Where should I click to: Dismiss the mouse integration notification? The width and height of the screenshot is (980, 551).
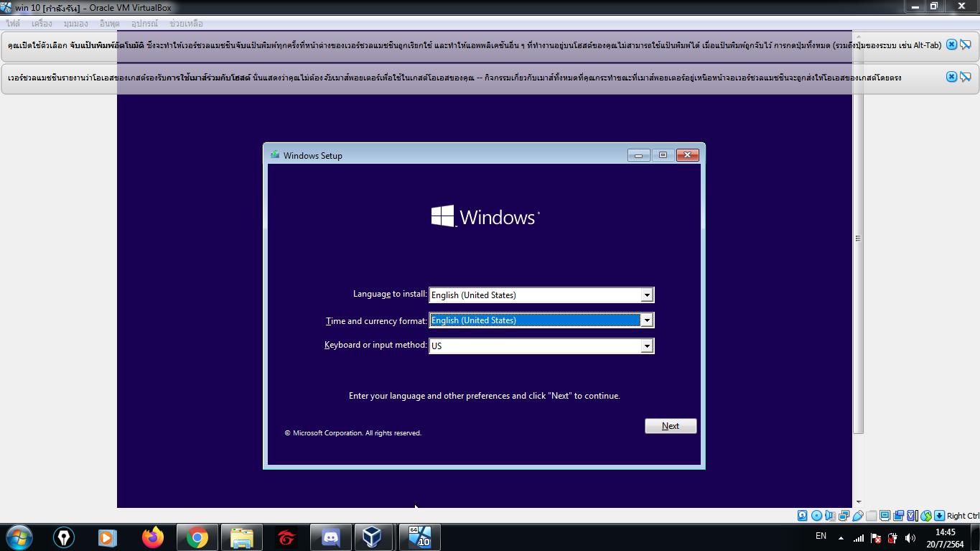coord(951,77)
